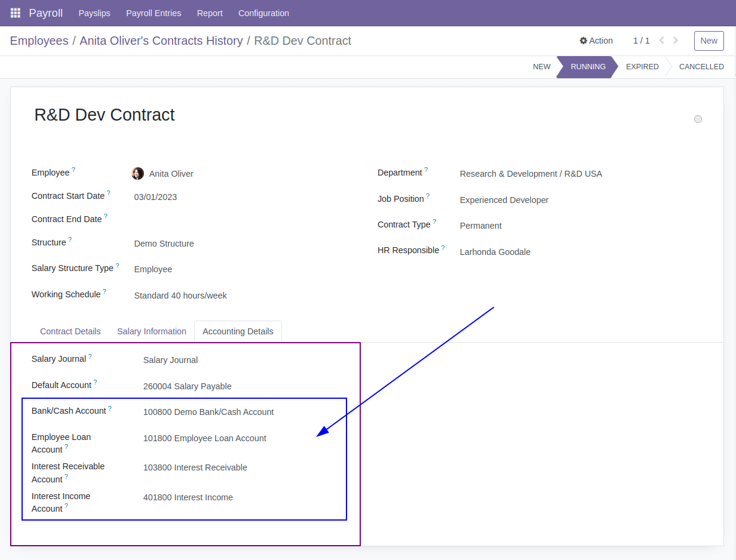Open the HR Responsible field selector
Viewport: 736px width, 560px height.
[x=495, y=251]
